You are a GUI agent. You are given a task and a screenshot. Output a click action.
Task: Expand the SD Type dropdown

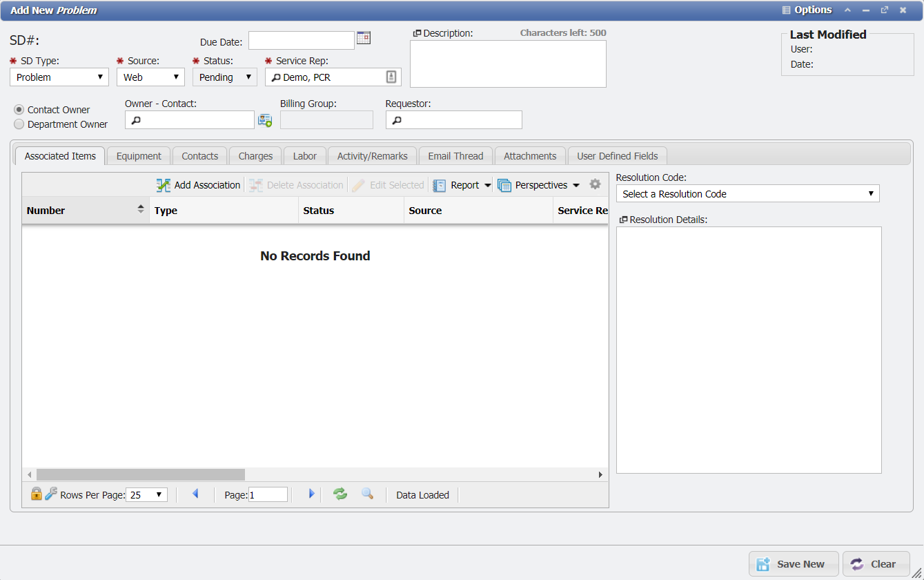point(59,77)
